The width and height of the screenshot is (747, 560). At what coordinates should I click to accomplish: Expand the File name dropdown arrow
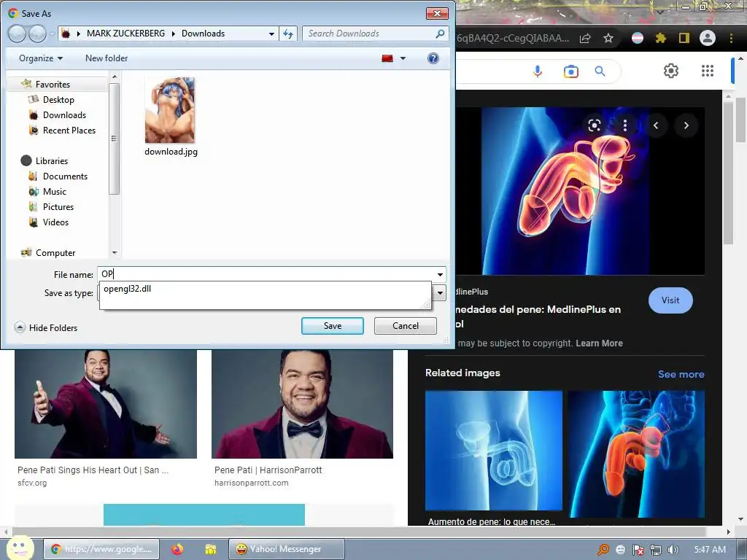[x=440, y=274]
